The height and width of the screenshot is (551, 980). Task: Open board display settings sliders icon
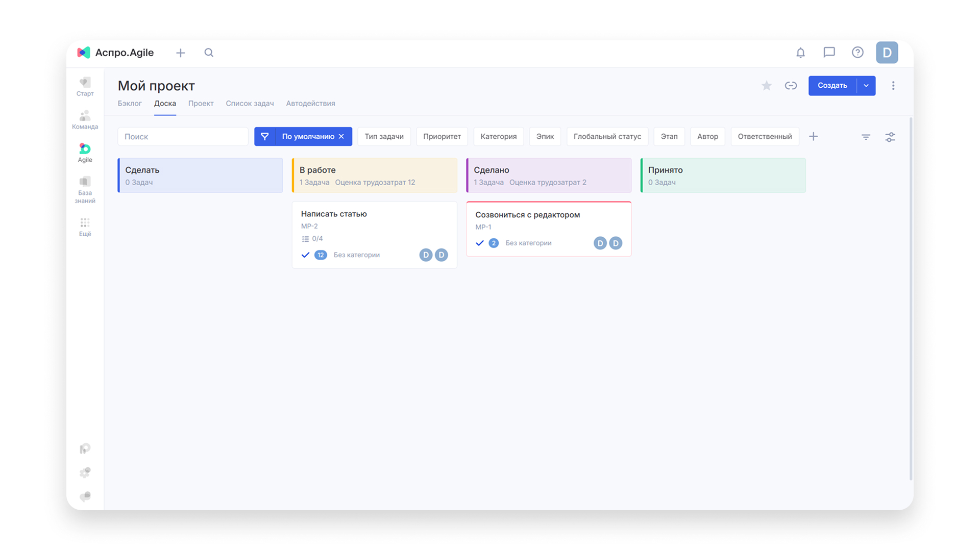tap(890, 137)
